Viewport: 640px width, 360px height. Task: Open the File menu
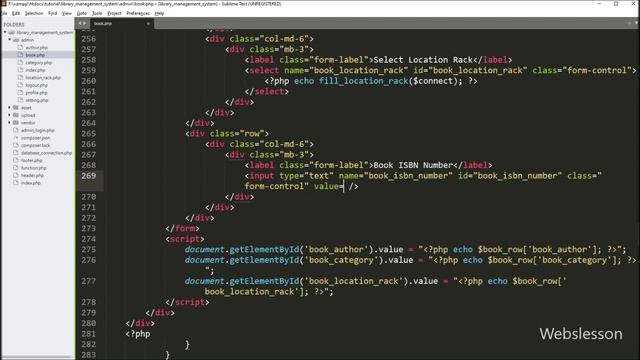[4, 13]
